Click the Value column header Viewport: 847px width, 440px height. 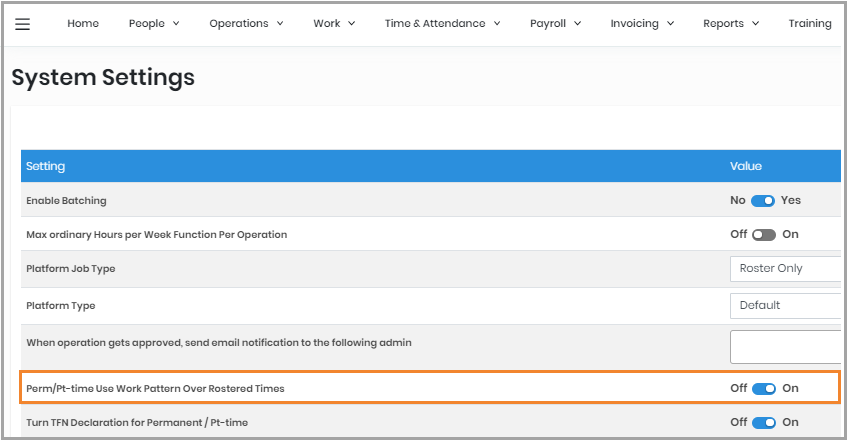click(x=745, y=166)
